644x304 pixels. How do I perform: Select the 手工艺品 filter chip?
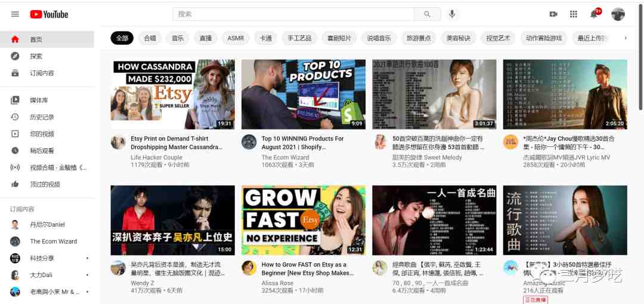(x=299, y=38)
